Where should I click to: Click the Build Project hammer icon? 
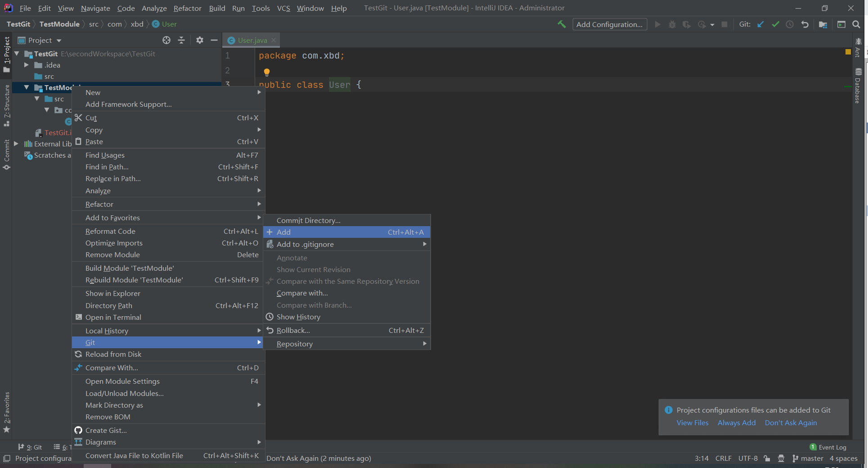[x=562, y=24]
